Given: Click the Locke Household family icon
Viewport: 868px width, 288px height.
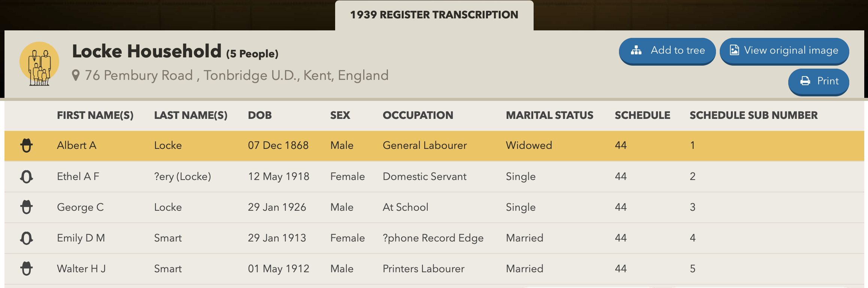Looking at the screenshot, I should point(39,63).
